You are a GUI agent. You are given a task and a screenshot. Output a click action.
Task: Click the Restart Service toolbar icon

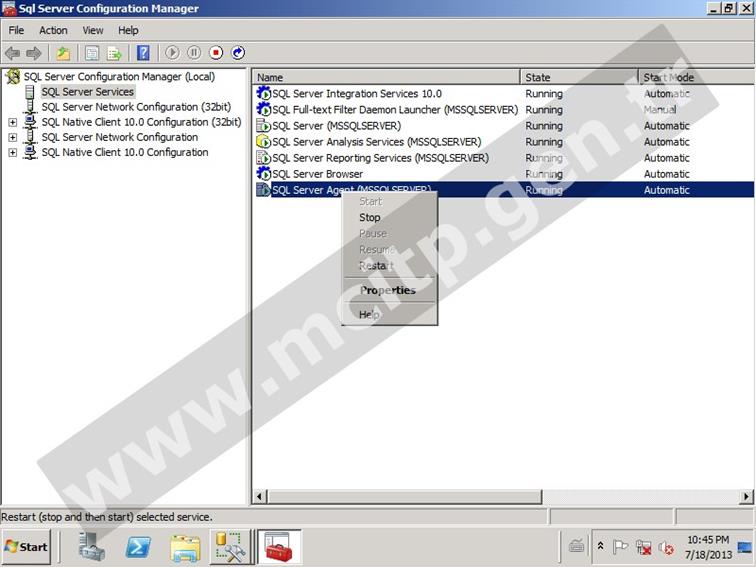[238, 53]
